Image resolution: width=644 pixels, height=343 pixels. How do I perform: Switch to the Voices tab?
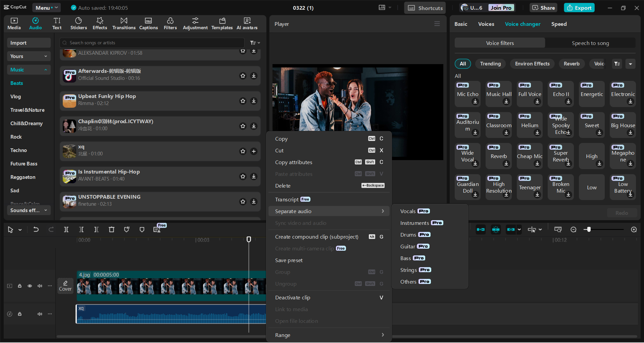[486, 24]
